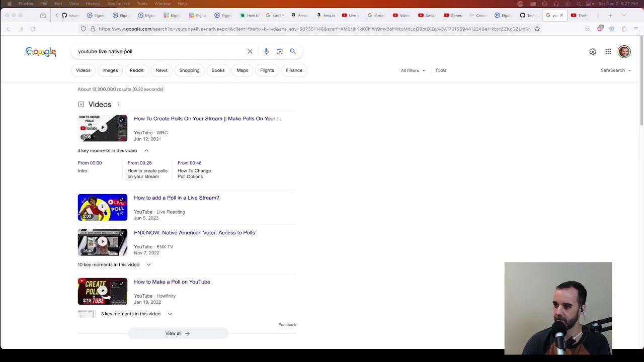Open Google Lens image search
Image resolution: width=644 pixels, height=362 pixels.
(280, 51)
